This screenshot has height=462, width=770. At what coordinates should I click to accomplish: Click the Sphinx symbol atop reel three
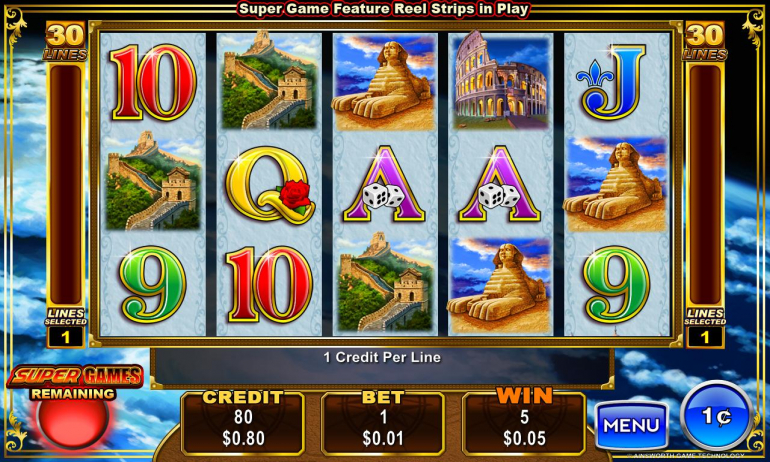(x=385, y=82)
